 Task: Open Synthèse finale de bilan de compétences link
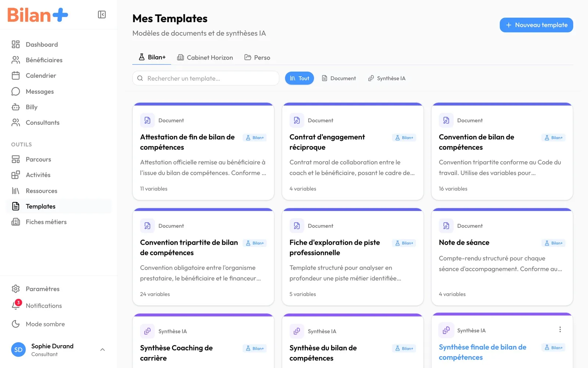click(483, 352)
